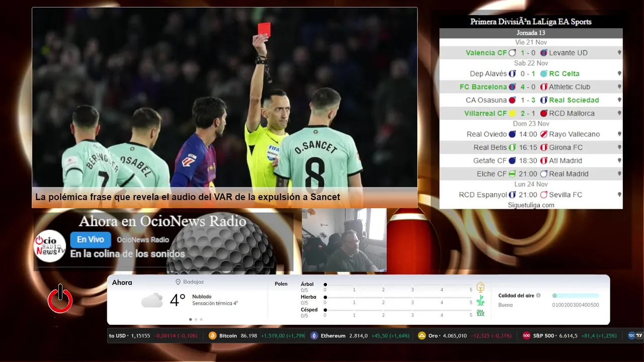Image resolution: width=644 pixels, height=362 pixels.
Task: Click the grass pollen icon for Hierba
Action: coord(480,300)
